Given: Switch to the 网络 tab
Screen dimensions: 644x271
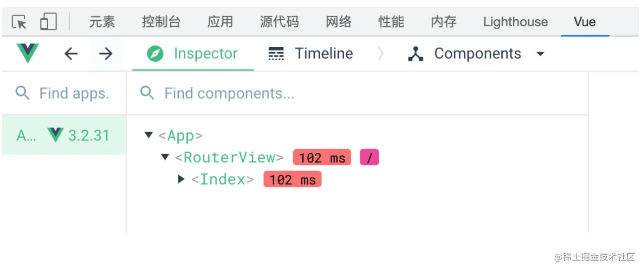Looking at the screenshot, I should coord(338,22).
